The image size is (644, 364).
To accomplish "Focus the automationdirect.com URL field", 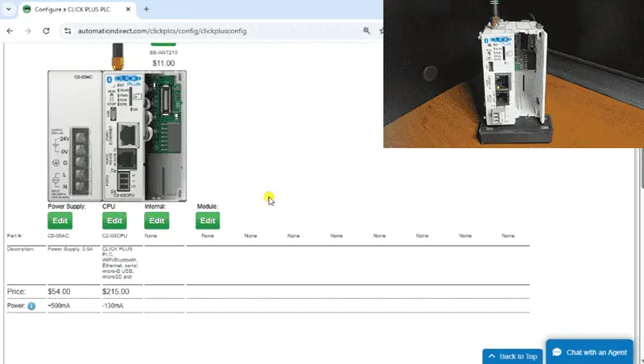I will pyautogui.click(x=163, y=31).
